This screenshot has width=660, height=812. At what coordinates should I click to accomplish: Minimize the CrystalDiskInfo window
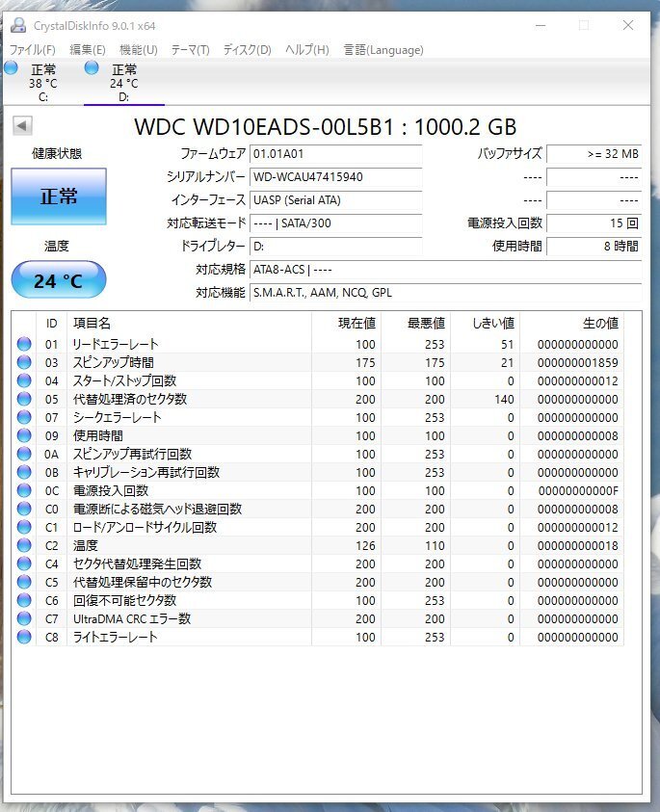click(x=541, y=25)
